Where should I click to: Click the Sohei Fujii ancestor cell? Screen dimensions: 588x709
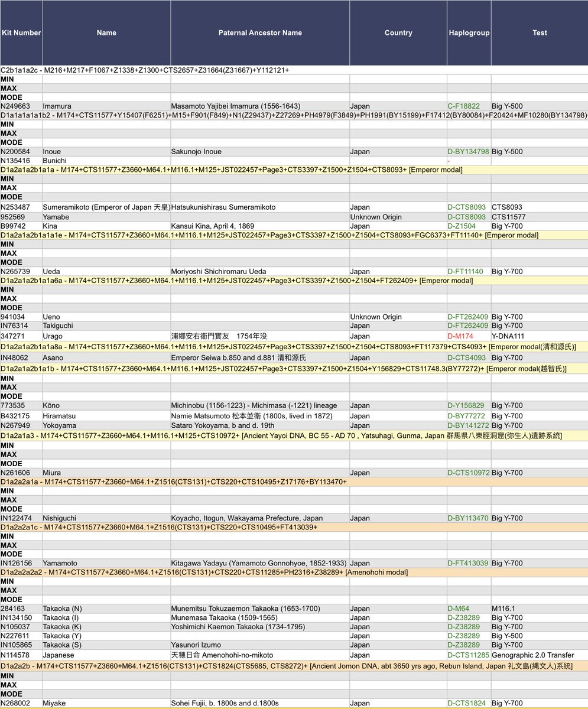point(260,703)
